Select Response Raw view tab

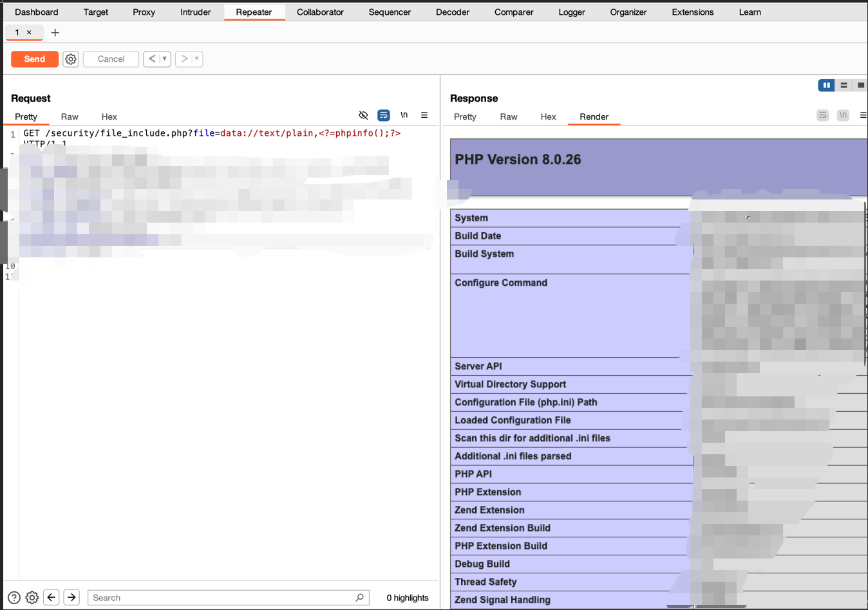pos(509,117)
